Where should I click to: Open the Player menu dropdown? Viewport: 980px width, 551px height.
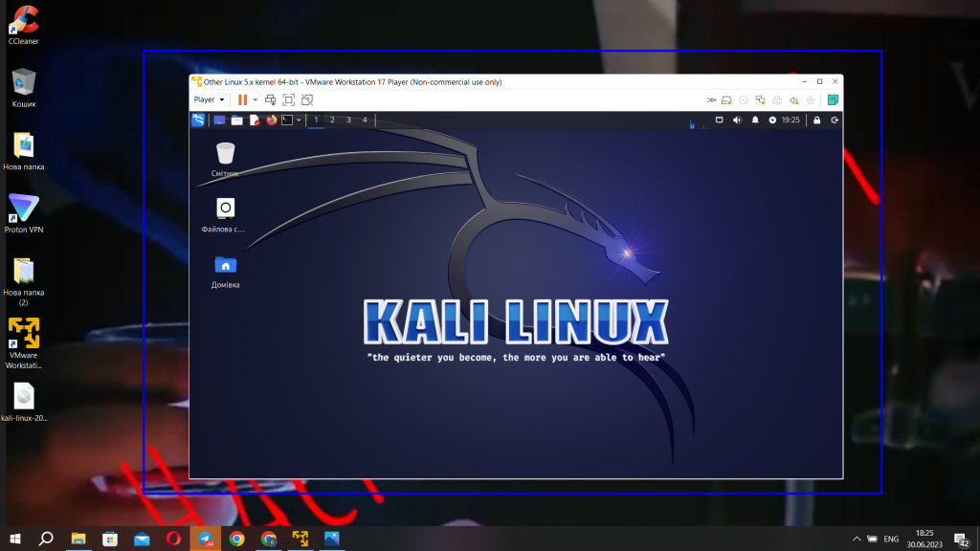[x=209, y=99]
